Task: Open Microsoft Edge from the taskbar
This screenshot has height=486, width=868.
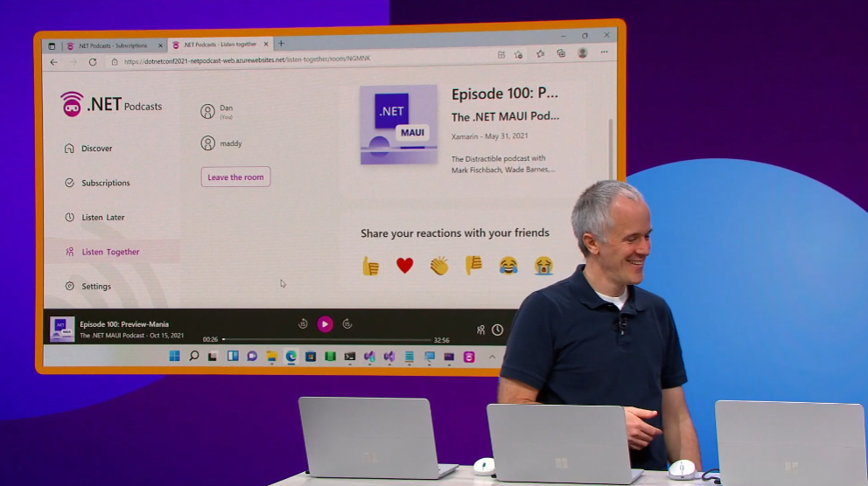Action: [291, 357]
